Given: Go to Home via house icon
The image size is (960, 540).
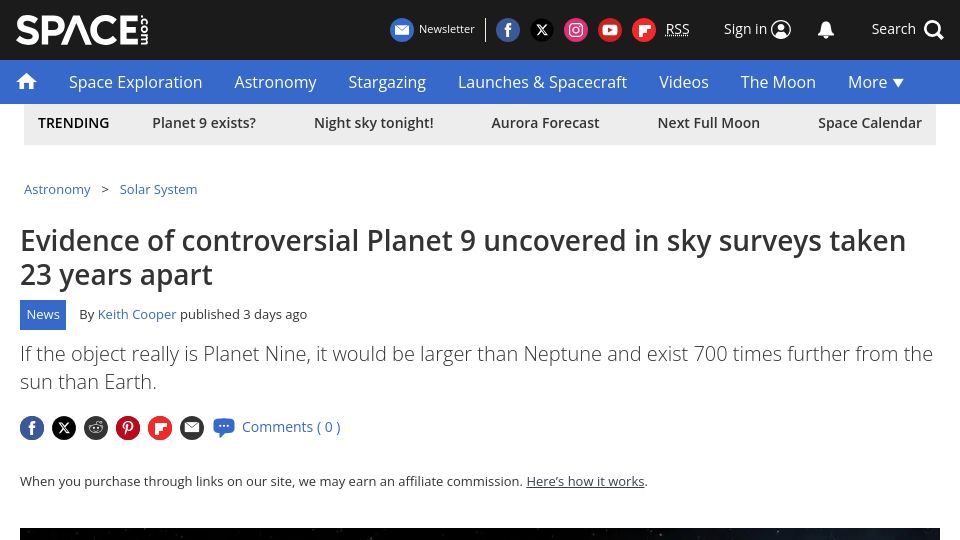Looking at the screenshot, I should click(26, 81).
